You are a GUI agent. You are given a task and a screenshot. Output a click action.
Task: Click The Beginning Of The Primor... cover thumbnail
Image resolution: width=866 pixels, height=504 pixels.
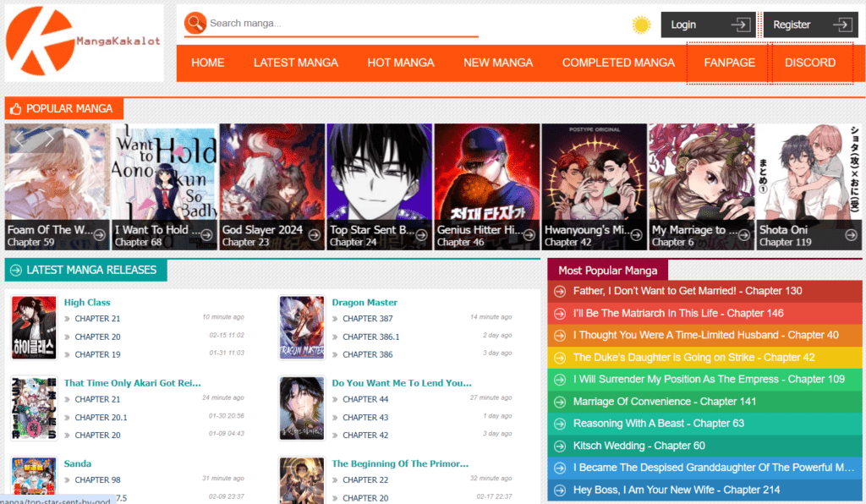pos(302,480)
